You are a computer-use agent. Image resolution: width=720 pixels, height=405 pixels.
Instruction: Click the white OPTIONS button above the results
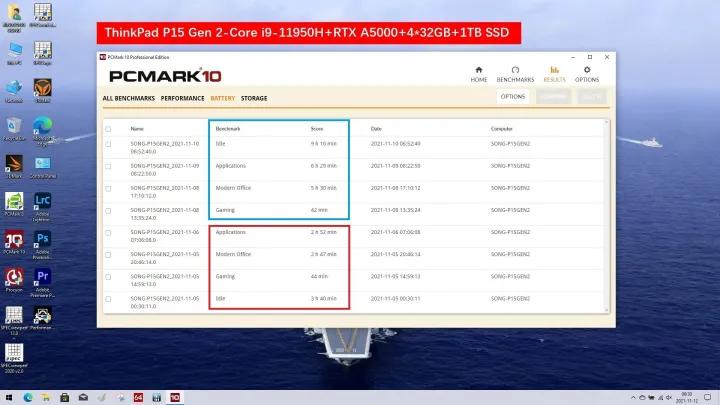[x=512, y=96]
